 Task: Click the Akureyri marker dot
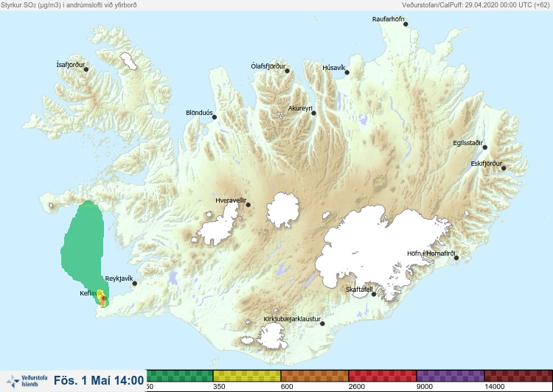pos(313,113)
